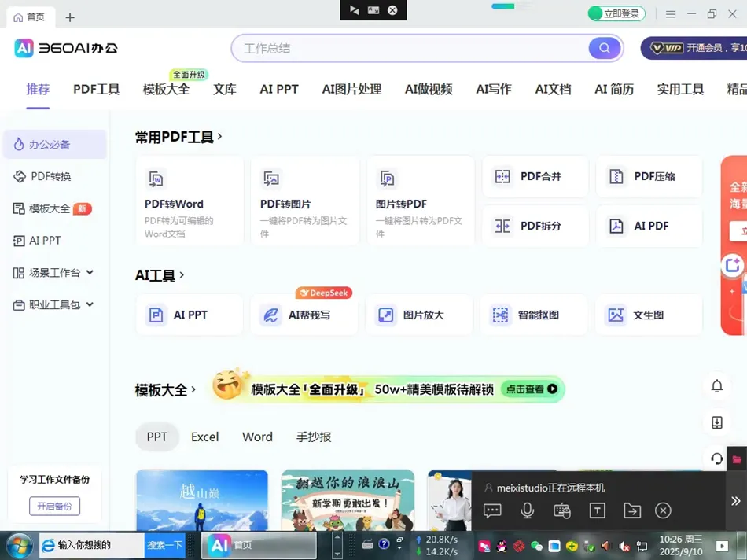747x560 pixels.
Task: Launch the AI PPT tool in AI工具
Action: click(x=190, y=315)
